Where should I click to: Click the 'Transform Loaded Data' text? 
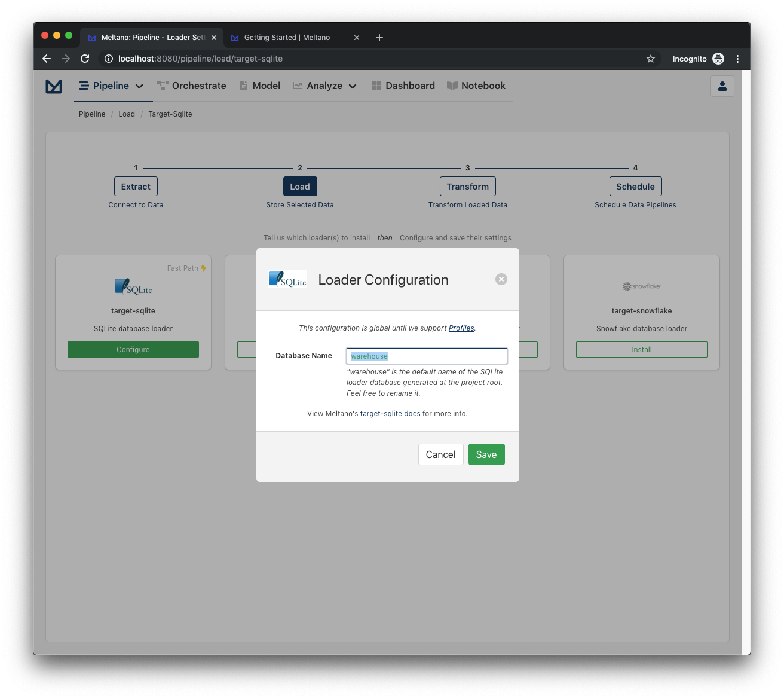(x=468, y=205)
